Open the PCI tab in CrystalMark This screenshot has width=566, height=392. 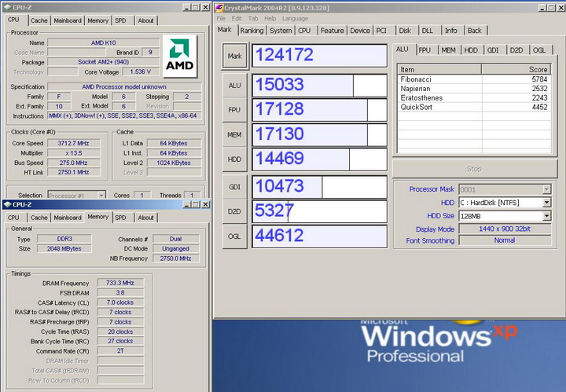[381, 31]
